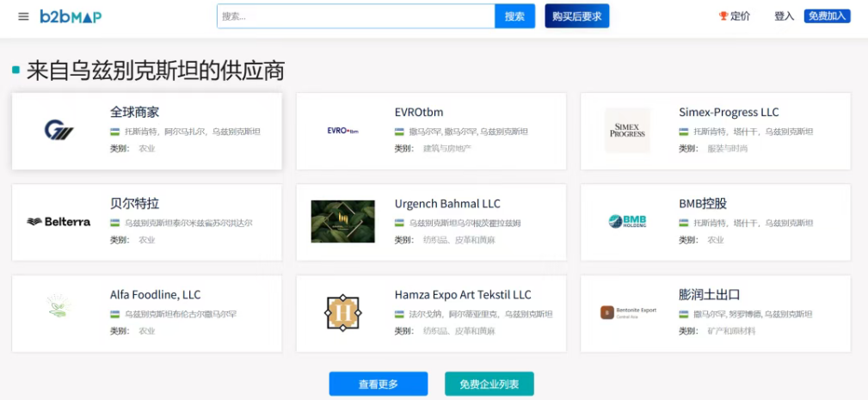
Task: Open the 贝尔特拉 supplier title
Action: click(x=134, y=204)
